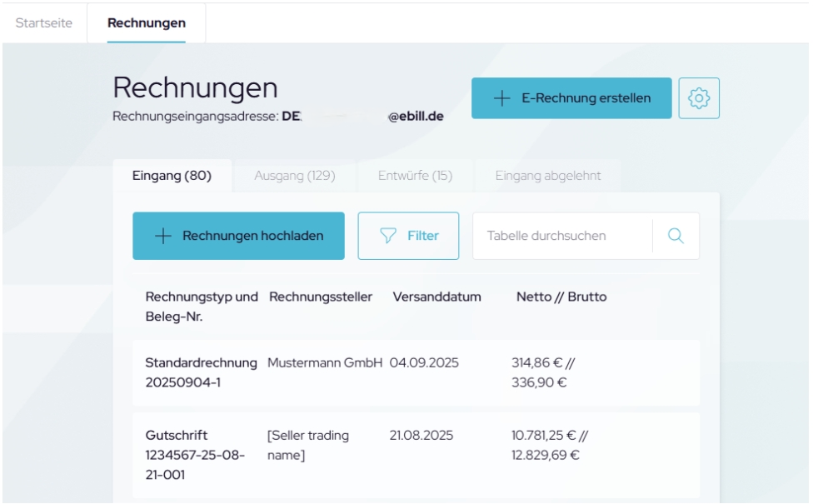813x504 pixels.
Task: Open the Filter funnel button
Action: click(408, 236)
